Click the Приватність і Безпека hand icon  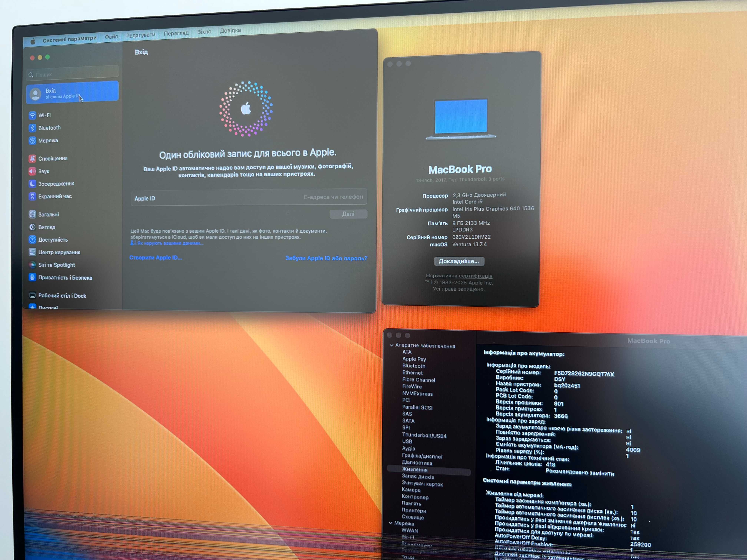click(x=32, y=277)
